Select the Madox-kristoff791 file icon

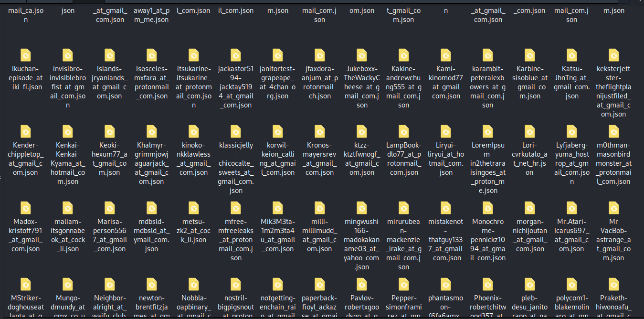pyautogui.click(x=26, y=208)
